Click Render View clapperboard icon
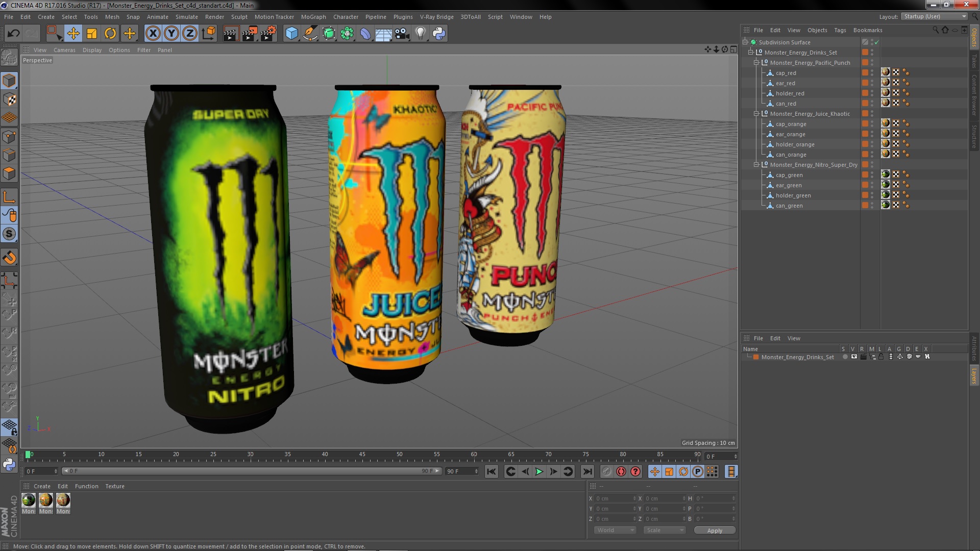 [x=231, y=34]
